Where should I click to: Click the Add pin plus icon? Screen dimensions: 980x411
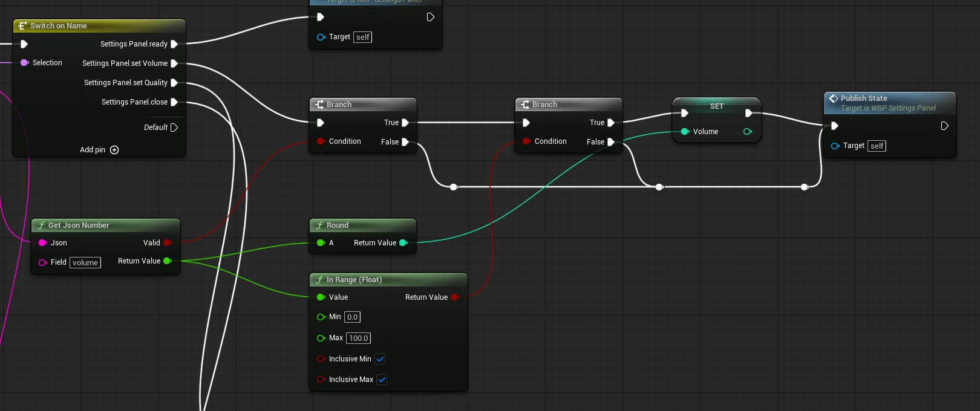tap(114, 150)
